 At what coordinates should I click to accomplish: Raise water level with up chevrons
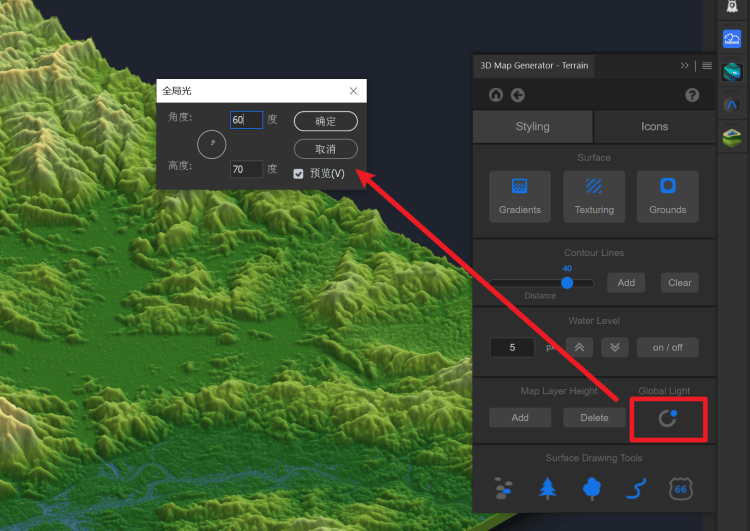point(579,347)
